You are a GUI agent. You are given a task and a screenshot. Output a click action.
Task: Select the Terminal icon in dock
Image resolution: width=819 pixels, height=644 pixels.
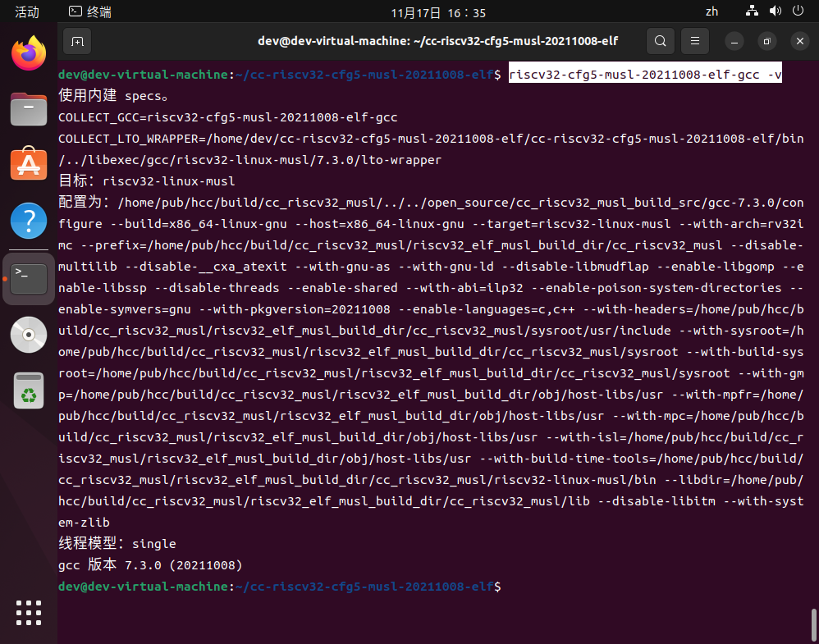[28, 279]
